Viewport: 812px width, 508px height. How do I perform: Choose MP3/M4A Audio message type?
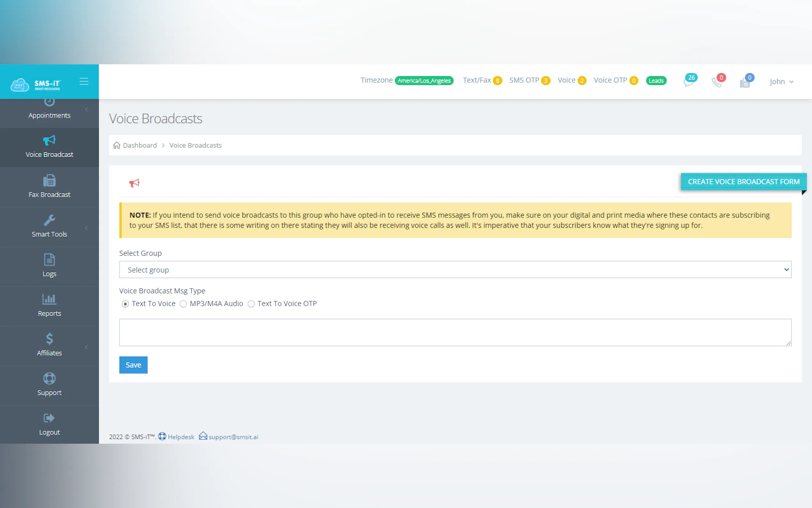(x=183, y=304)
